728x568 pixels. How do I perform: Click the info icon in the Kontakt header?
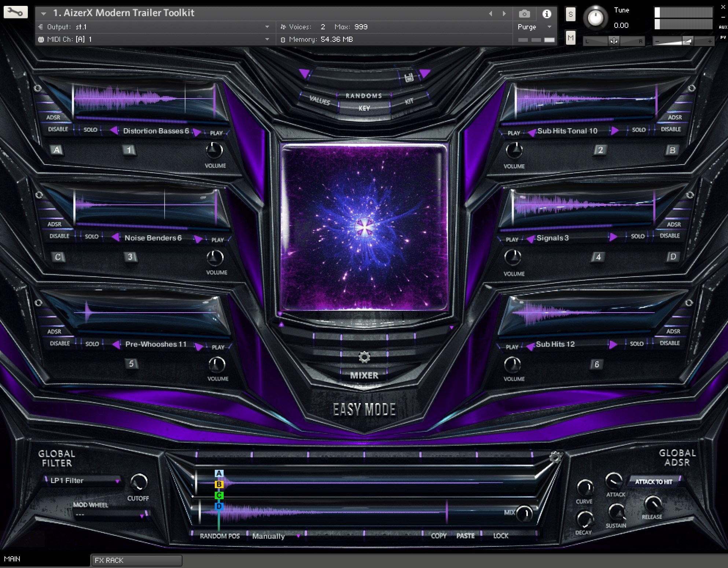[547, 13]
